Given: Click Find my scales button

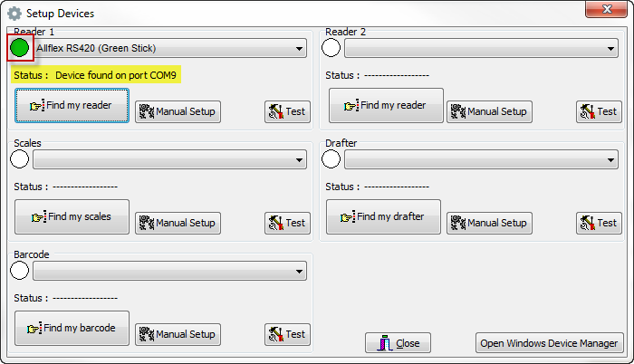Looking at the screenshot, I should pyautogui.click(x=72, y=217).
